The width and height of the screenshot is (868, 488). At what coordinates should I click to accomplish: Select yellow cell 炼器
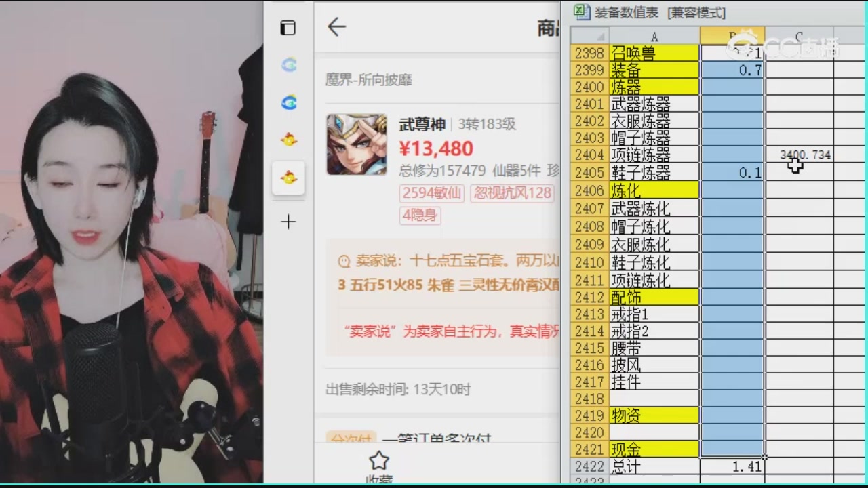(654, 87)
